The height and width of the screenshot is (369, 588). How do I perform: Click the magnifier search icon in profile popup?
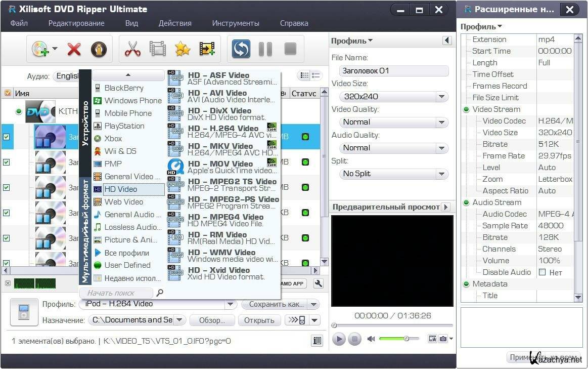(x=160, y=293)
